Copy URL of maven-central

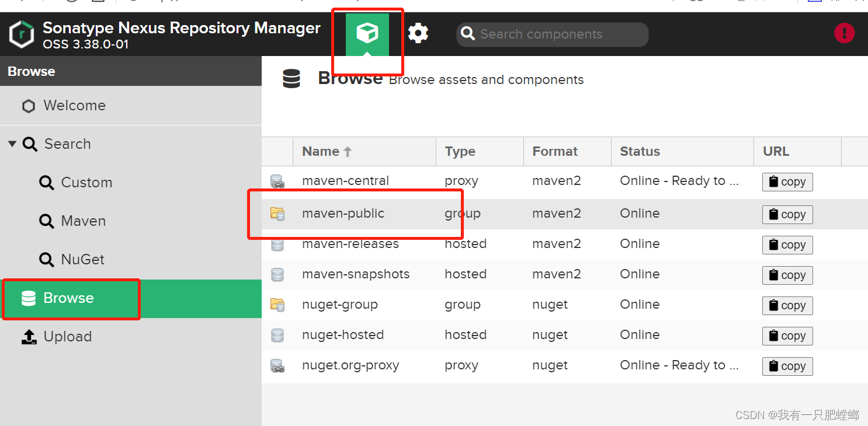tap(787, 182)
